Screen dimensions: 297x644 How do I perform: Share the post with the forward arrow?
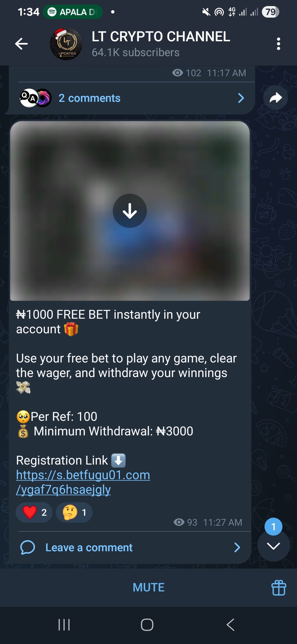[275, 98]
